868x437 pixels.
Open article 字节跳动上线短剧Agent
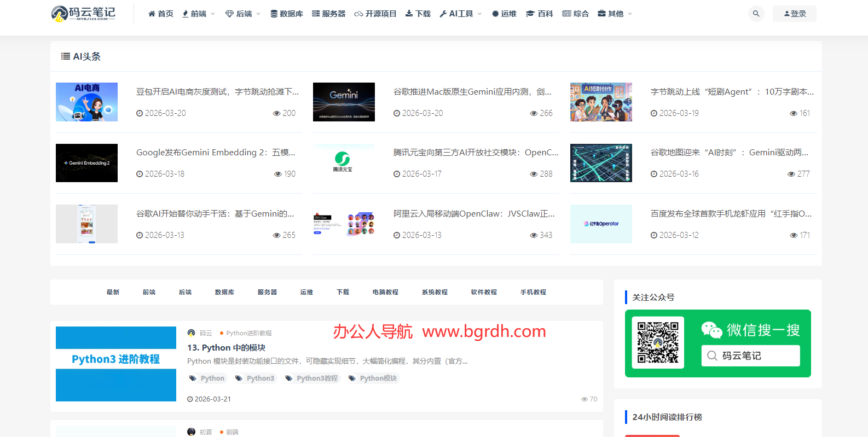(732, 92)
